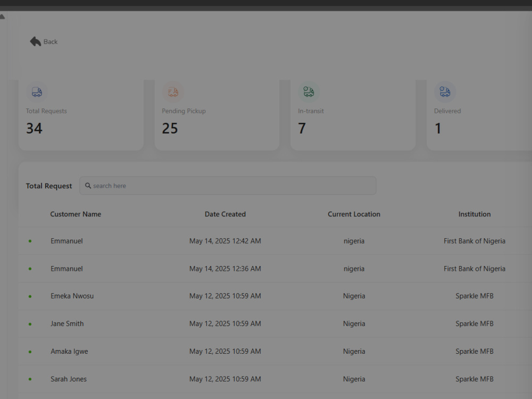Click Nigeria location in Jane Smith's row
Screen dimensions: 532x399
(354, 323)
